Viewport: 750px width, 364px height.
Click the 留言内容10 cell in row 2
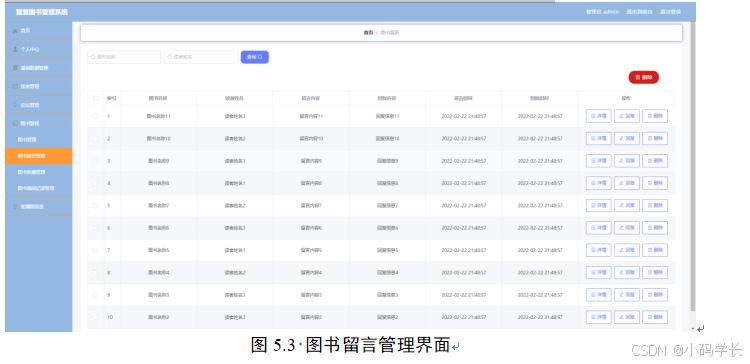tap(311, 139)
